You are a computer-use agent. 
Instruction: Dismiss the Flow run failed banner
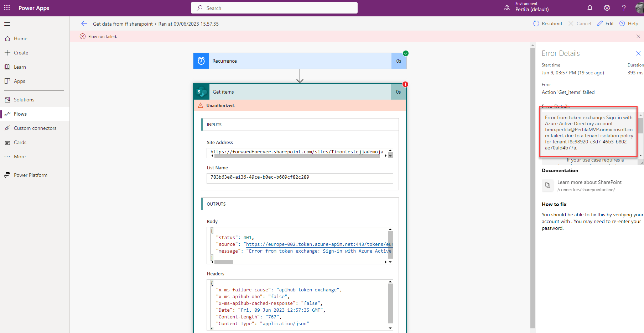(638, 36)
